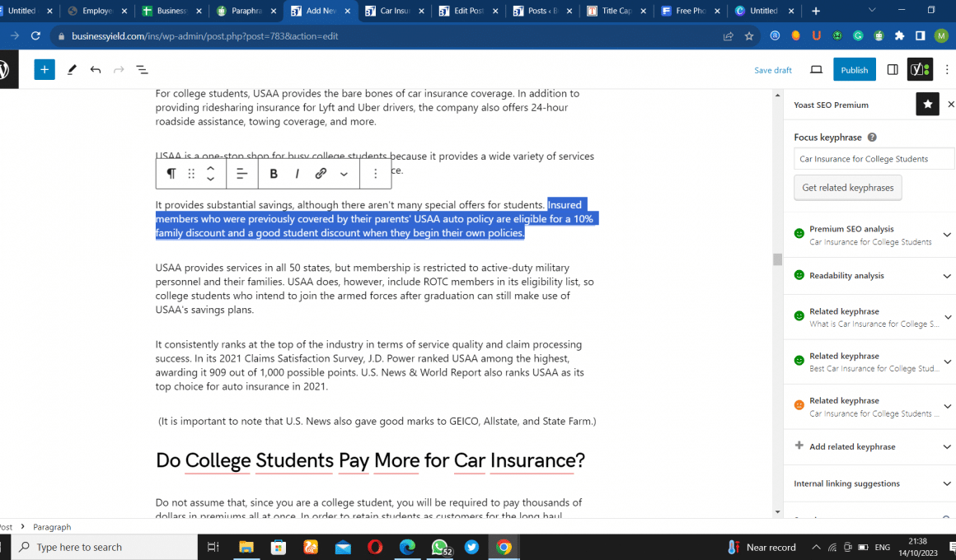This screenshot has height=560, width=956.
Task: Click the block inserter plus button
Action: 45,70
